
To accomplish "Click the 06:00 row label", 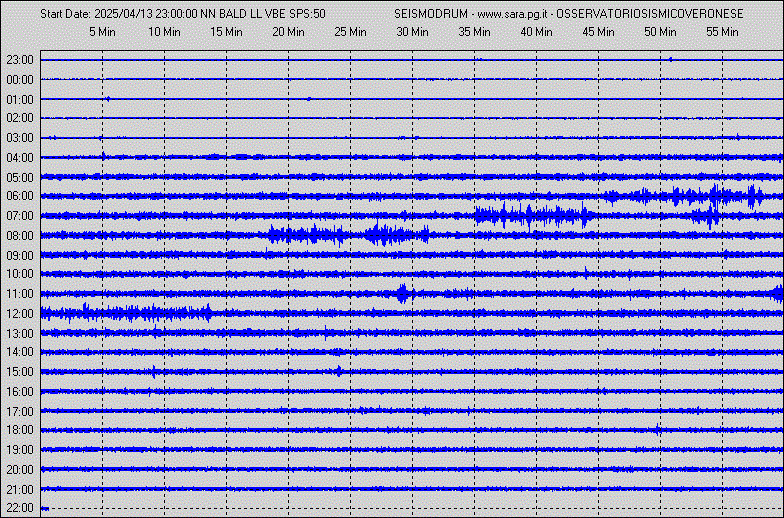I will point(20,196).
